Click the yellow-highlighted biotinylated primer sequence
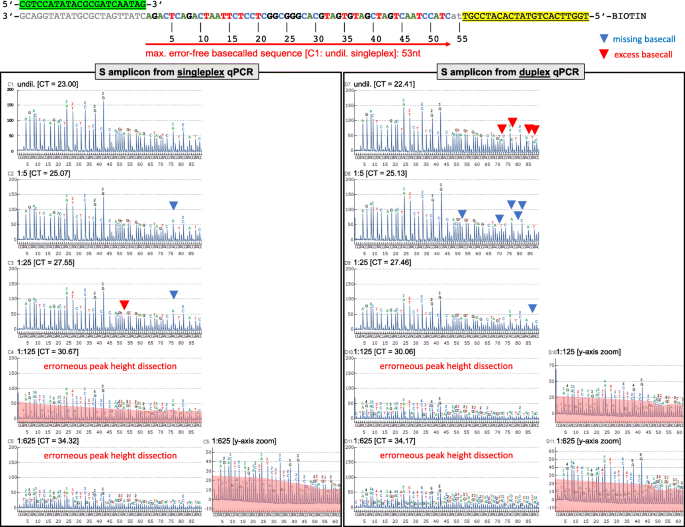Image resolution: width=685 pixels, height=527 pixels. pos(526,16)
